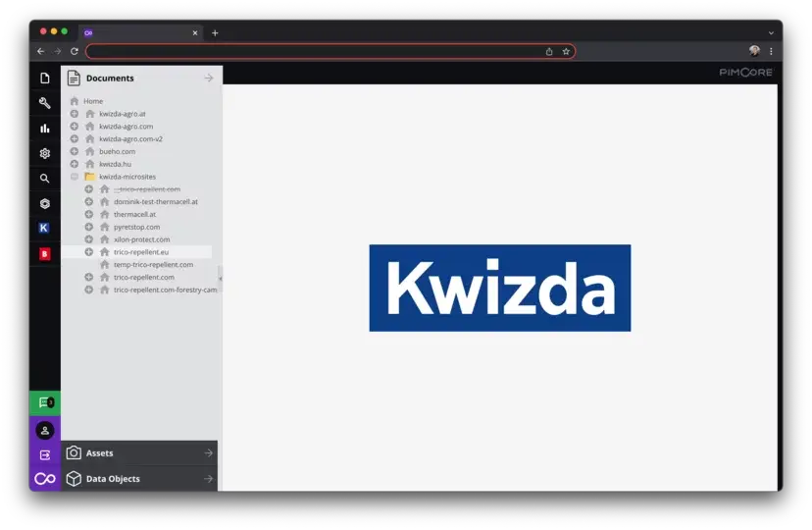Open the File menu document icon in sidebar
The image size is (812, 530).
45,79
